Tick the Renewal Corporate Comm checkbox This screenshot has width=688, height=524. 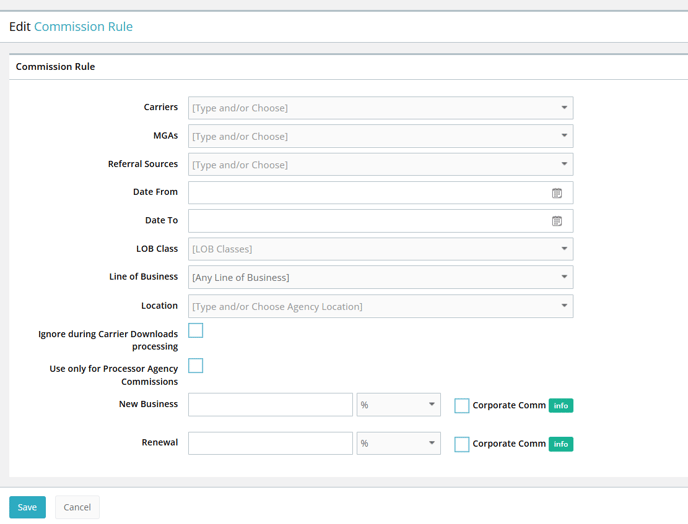(462, 444)
